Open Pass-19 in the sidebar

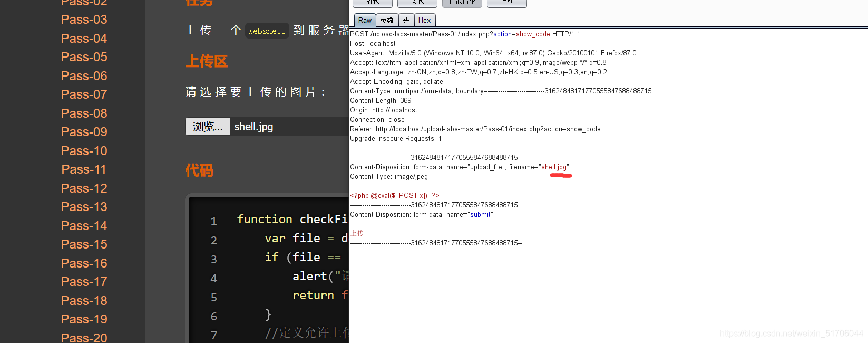(x=84, y=319)
